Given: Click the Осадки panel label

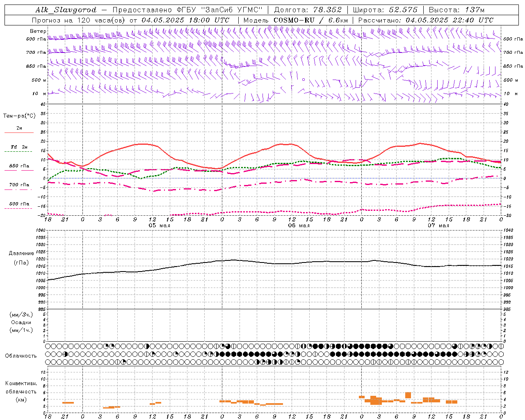Looking at the screenshot, I should click(21, 322).
